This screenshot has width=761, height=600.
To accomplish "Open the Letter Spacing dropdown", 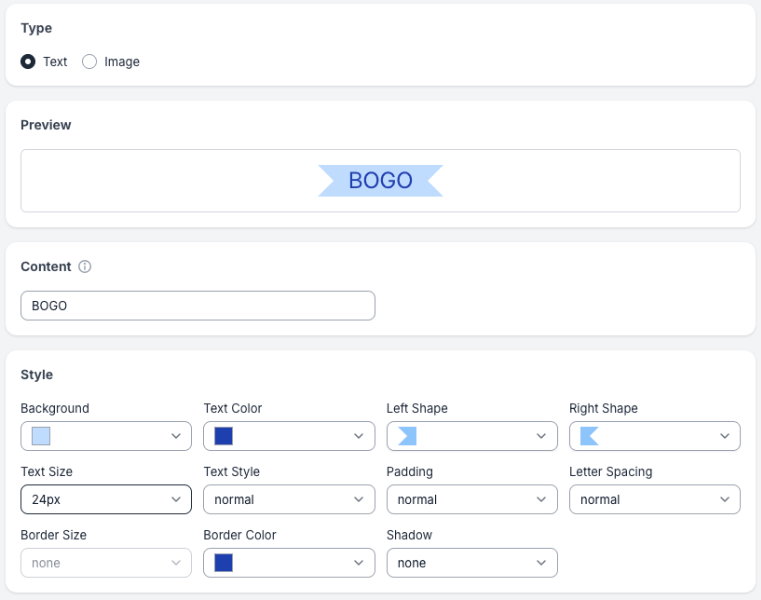I will 654,499.
